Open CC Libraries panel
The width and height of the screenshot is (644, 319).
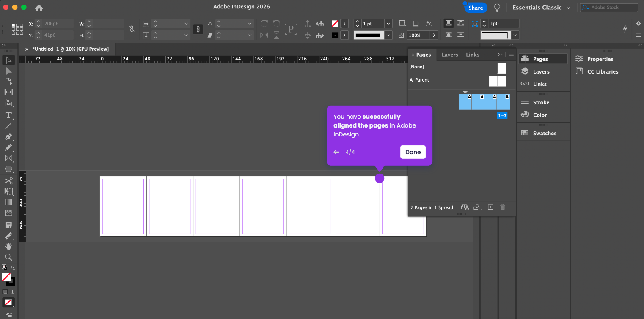(x=603, y=71)
